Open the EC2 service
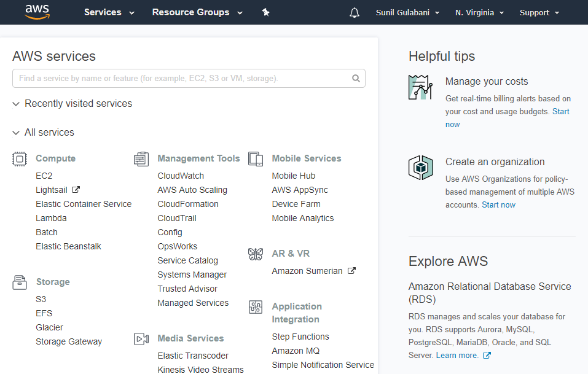588x374 pixels. (44, 176)
